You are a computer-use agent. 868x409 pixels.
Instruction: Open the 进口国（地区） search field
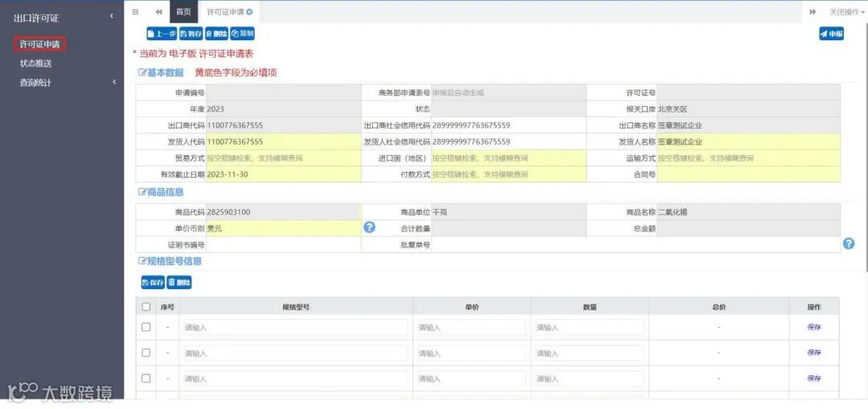click(x=509, y=158)
